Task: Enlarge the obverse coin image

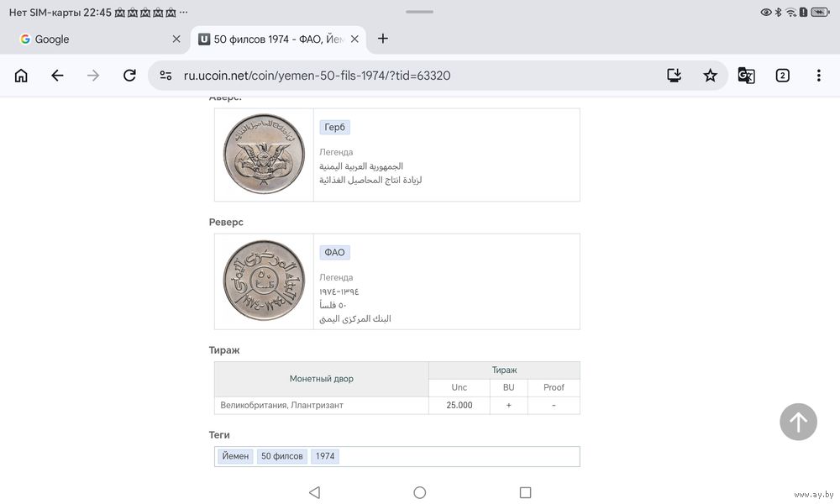Action: (264, 155)
